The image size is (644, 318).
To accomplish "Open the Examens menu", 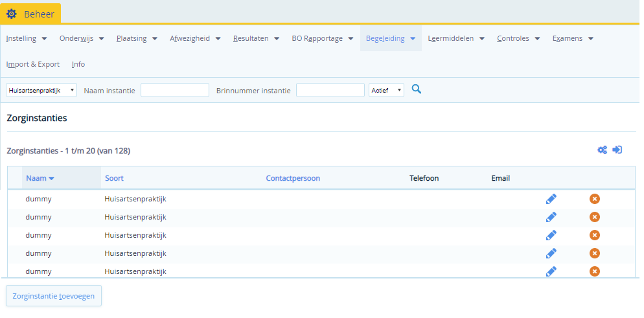I will click(x=573, y=38).
